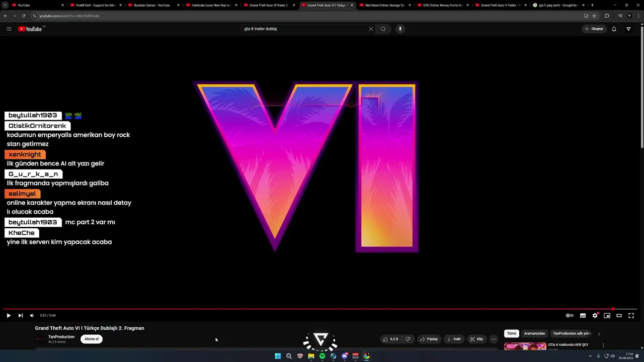The height and width of the screenshot is (362, 644).
Task: Toggle theater mode view
Action: tap(619, 315)
